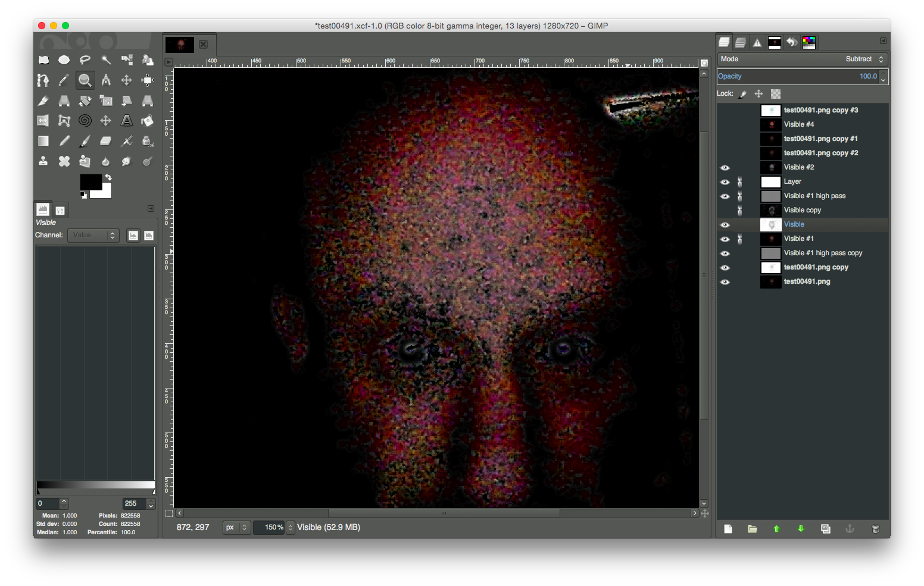This screenshot has height=586, width=924.
Task: Select the Clone stamp tool
Action: (x=43, y=161)
